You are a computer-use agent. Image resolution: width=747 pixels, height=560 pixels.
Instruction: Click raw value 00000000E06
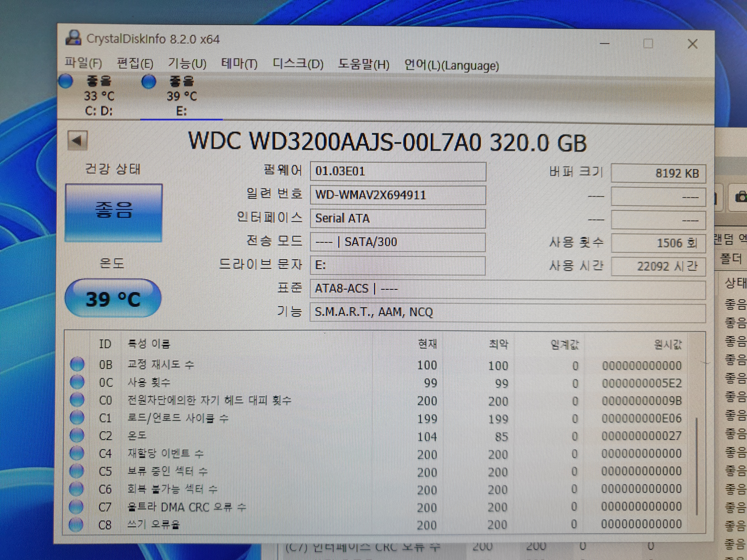642,419
